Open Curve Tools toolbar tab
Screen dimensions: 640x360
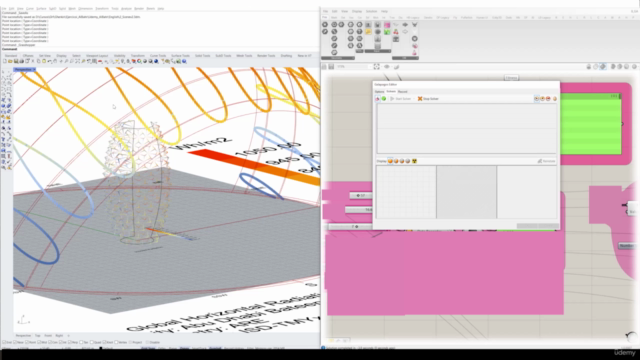[158, 56]
